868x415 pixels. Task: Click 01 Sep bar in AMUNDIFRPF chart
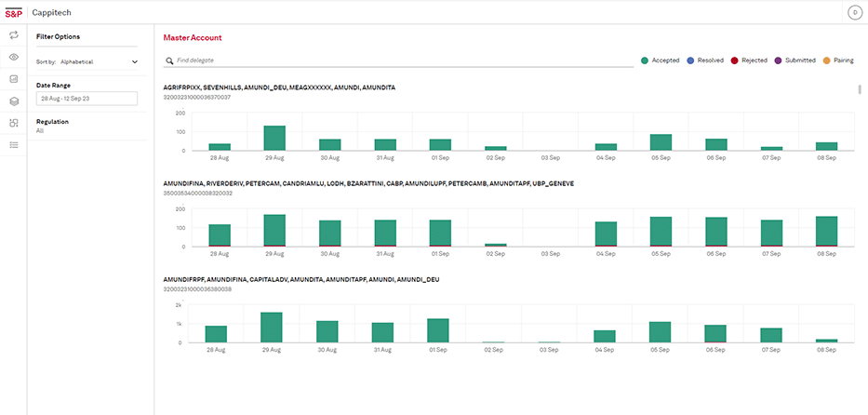(x=438, y=331)
